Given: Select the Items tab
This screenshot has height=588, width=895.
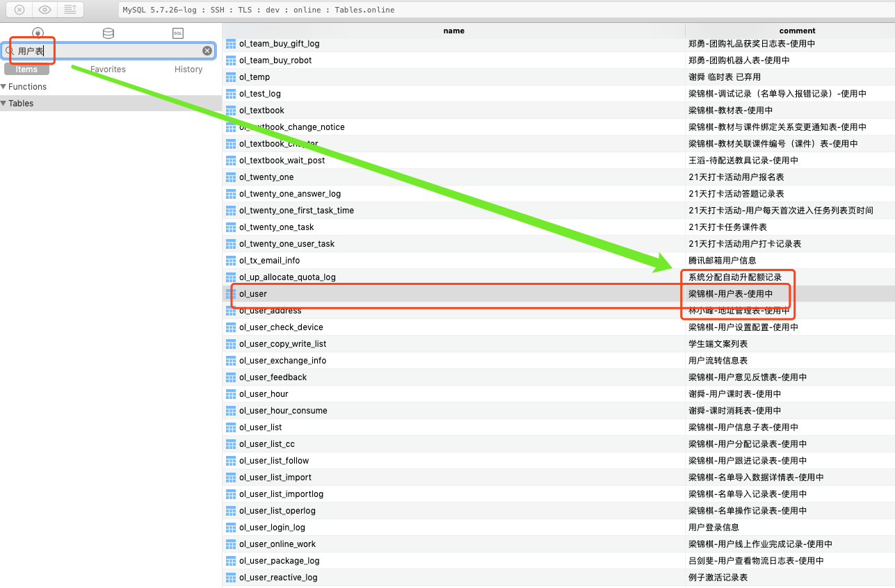Looking at the screenshot, I should click(27, 69).
